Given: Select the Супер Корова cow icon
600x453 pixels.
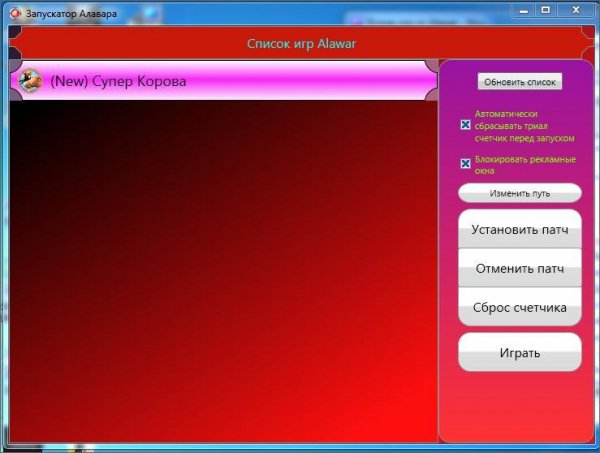Looking at the screenshot, I should coord(31,81).
